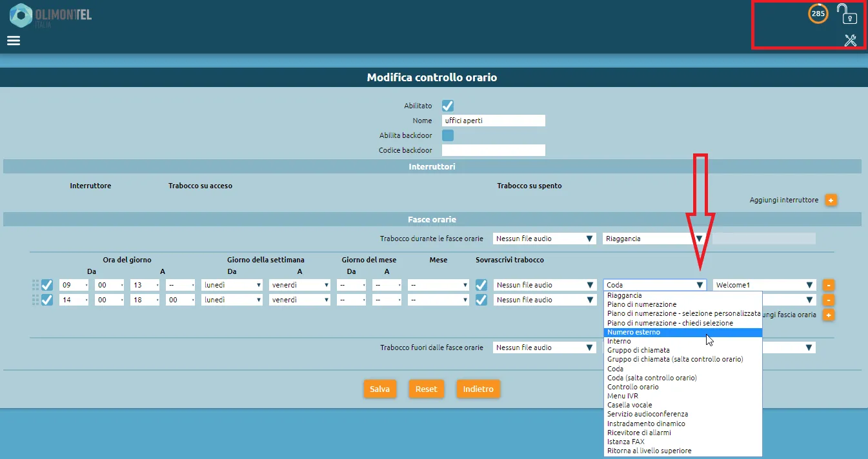Toggle Sovrascrivi trabocco on first row
The height and width of the screenshot is (459, 868).
[481, 285]
